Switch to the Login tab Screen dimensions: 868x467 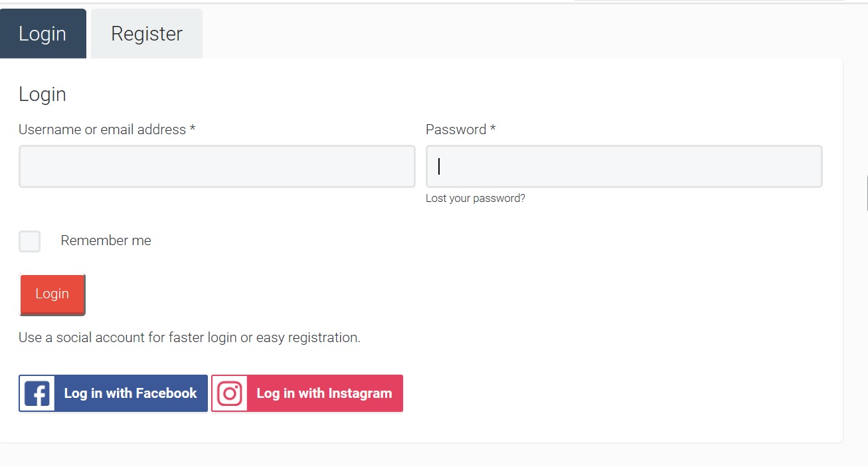click(43, 34)
